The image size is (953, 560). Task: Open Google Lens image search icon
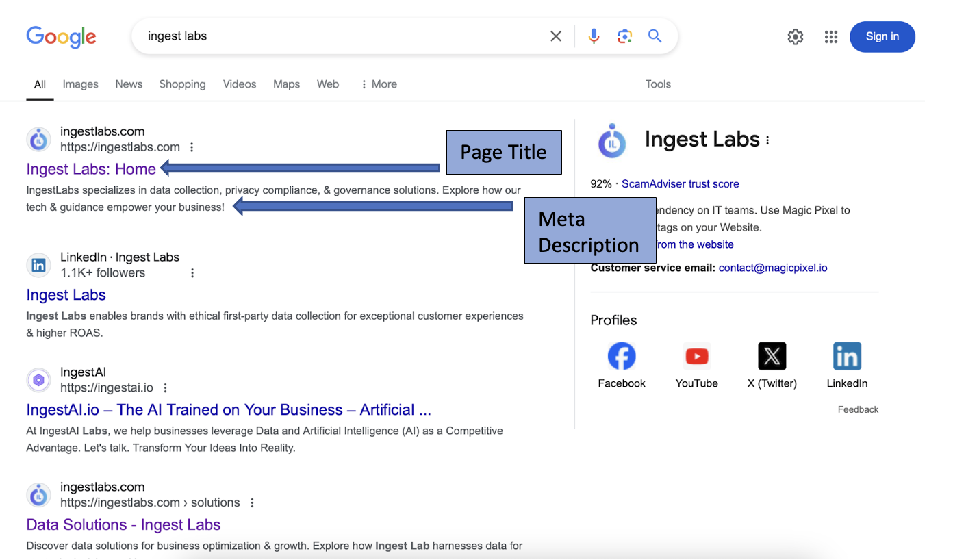(x=624, y=36)
